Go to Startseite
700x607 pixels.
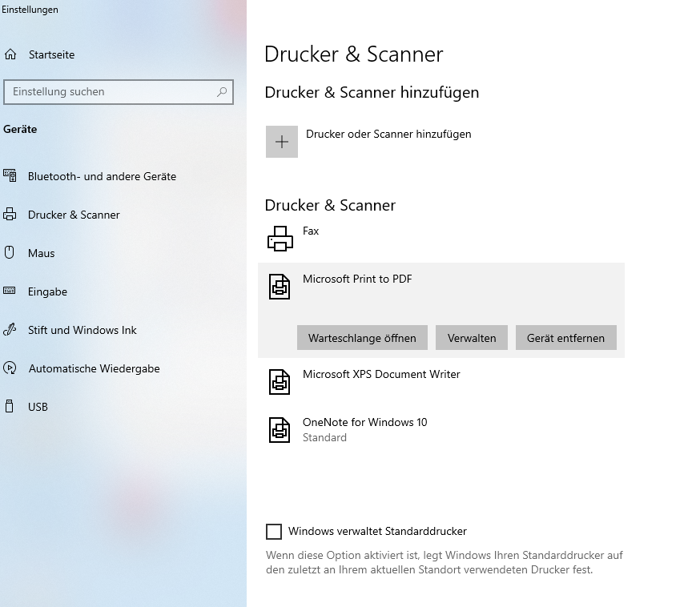[x=52, y=54]
